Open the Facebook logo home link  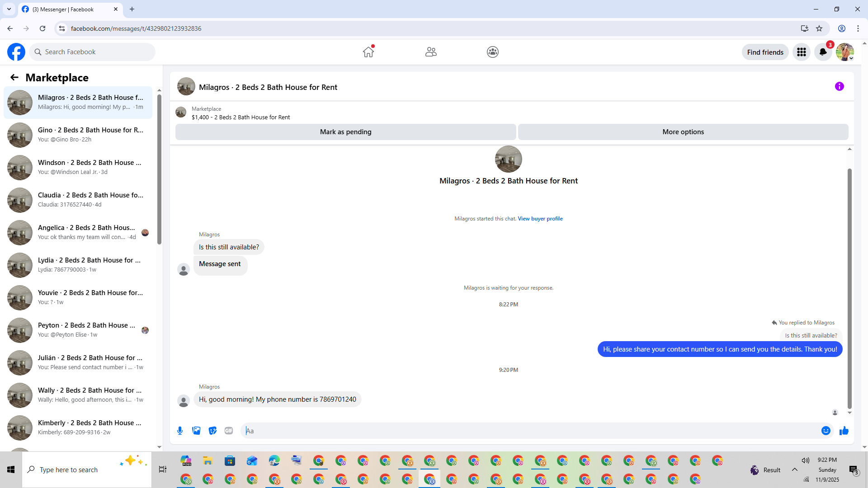pos(16,52)
